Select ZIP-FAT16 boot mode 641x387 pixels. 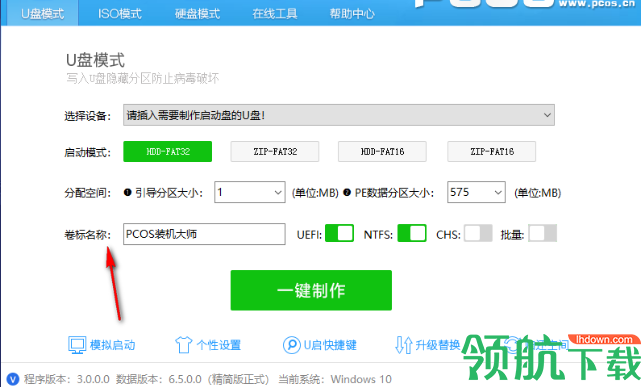492,152
